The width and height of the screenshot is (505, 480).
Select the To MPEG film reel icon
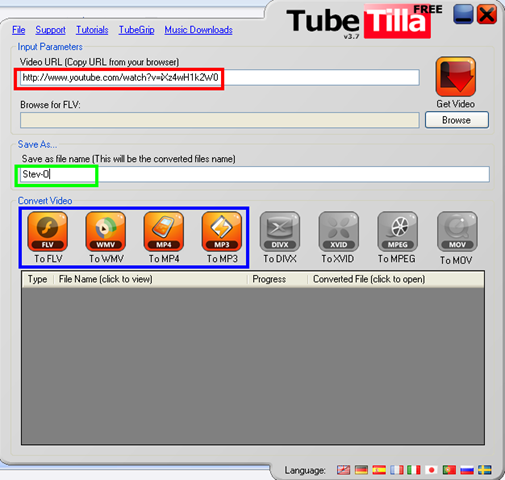[x=397, y=231]
